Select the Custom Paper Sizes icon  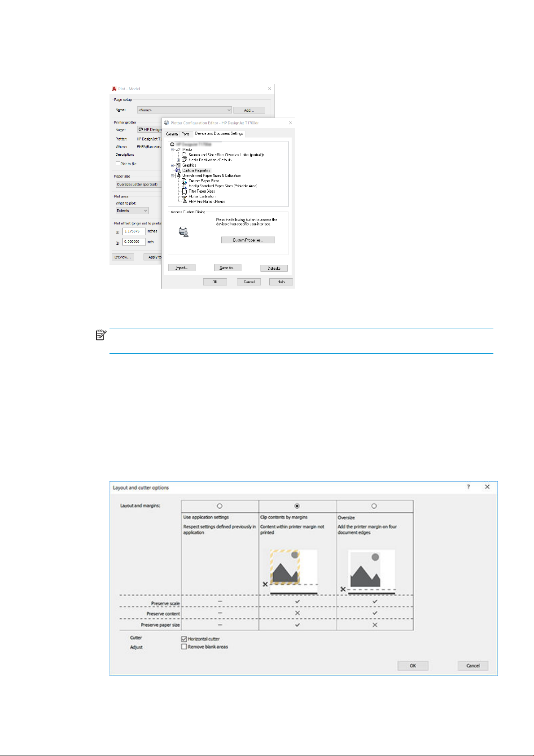tap(184, 181)
